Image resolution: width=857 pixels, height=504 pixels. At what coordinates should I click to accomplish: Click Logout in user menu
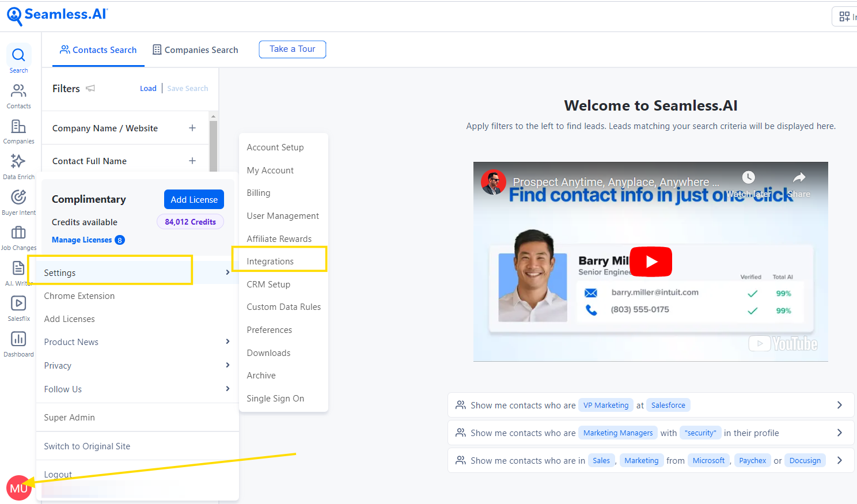click(58, 475)
